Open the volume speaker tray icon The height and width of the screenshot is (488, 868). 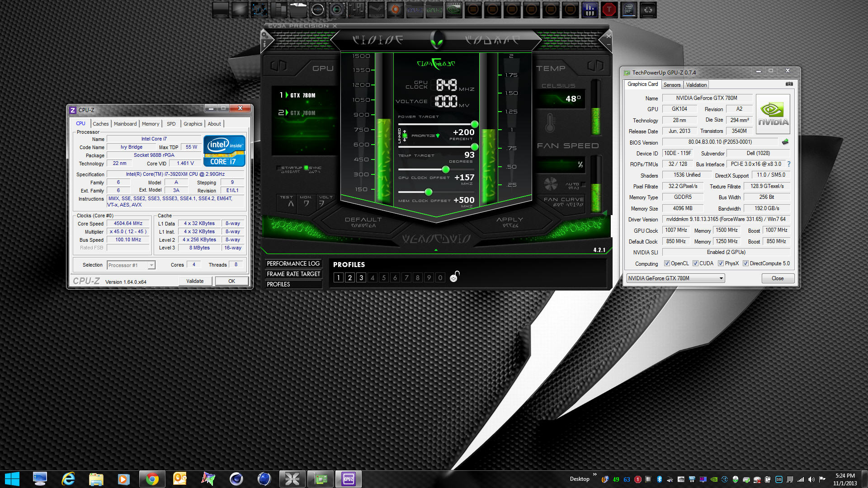(x=811, y=479)
